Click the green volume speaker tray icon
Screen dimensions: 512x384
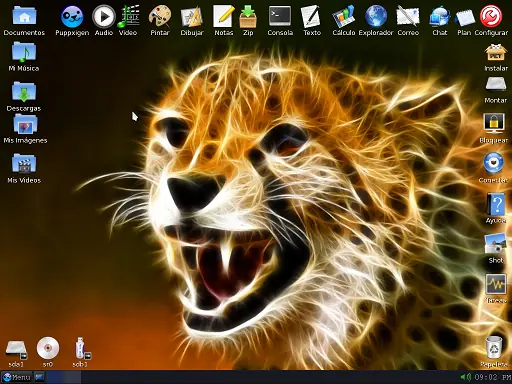point(466,377)
